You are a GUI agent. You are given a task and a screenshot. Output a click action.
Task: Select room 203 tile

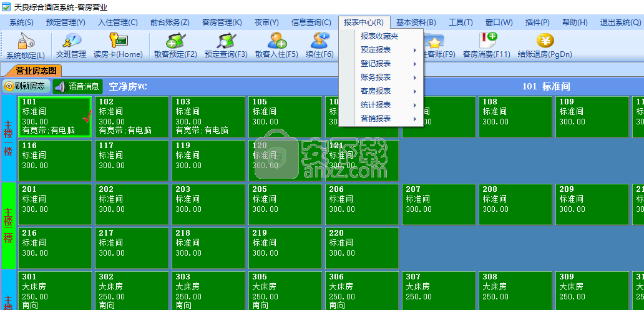click(x=208, y=204)
